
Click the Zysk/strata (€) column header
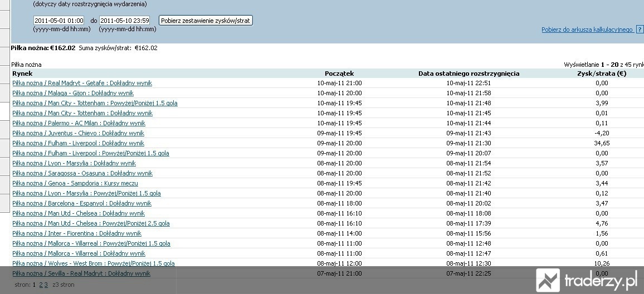602,73
